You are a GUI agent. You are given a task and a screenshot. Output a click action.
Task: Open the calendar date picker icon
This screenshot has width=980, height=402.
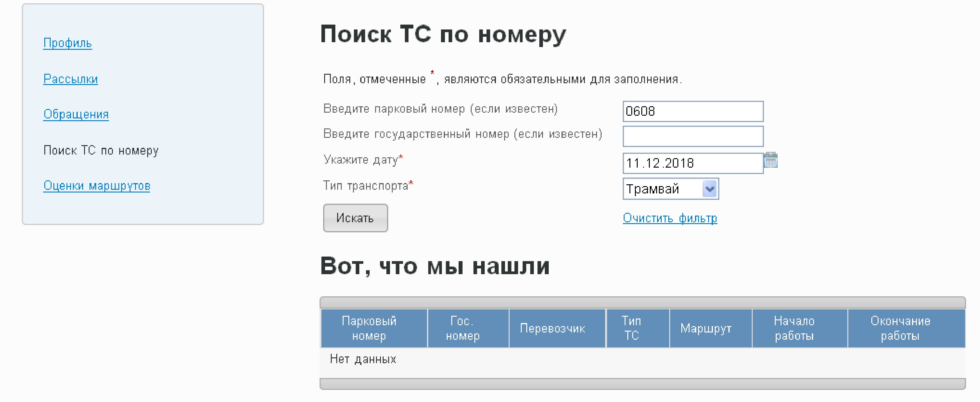[770, 160]
